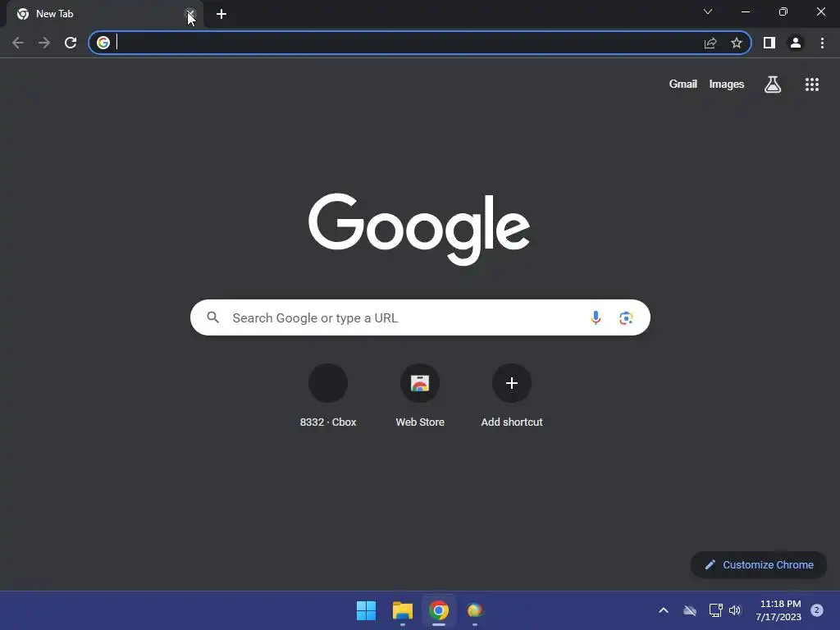This screenshot has height=630, width=840.
Task: Reload the page
Action: tap(71, 43)
